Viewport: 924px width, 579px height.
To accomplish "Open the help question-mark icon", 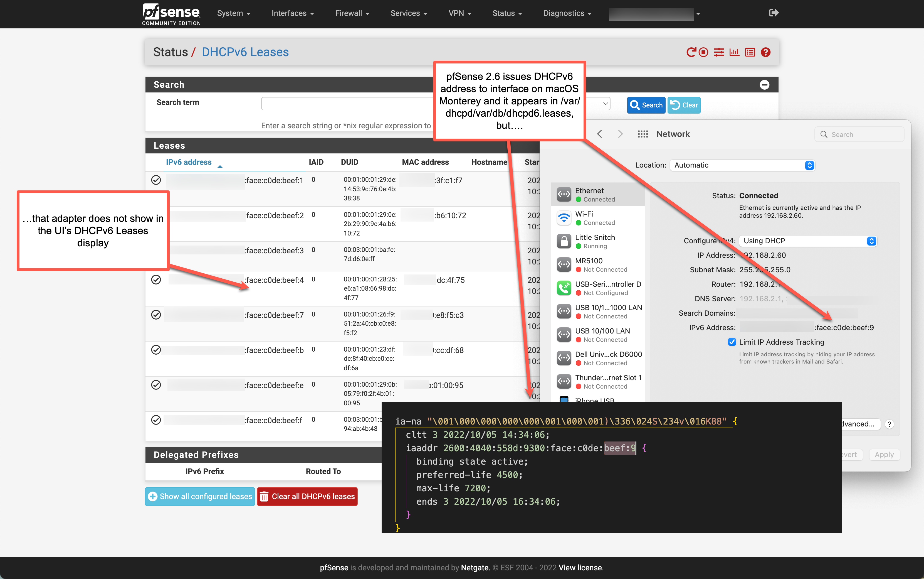I will [766, 52].
